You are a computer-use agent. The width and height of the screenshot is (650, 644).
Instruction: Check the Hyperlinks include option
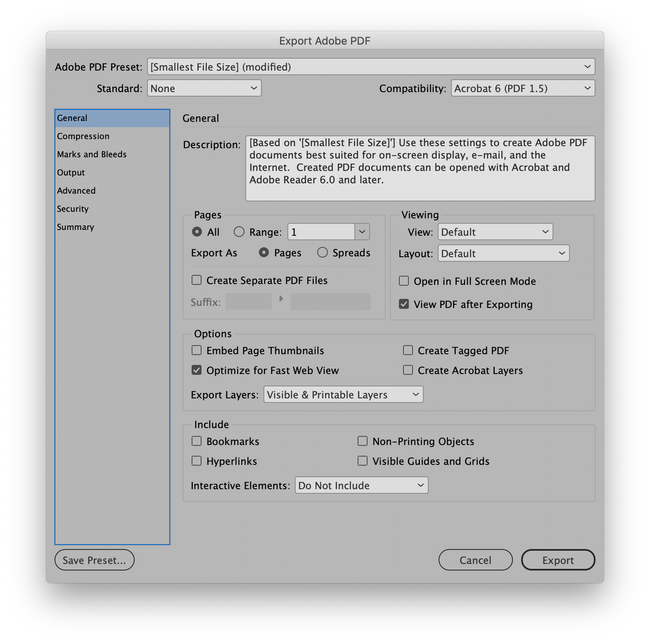(x=197, y=461)
